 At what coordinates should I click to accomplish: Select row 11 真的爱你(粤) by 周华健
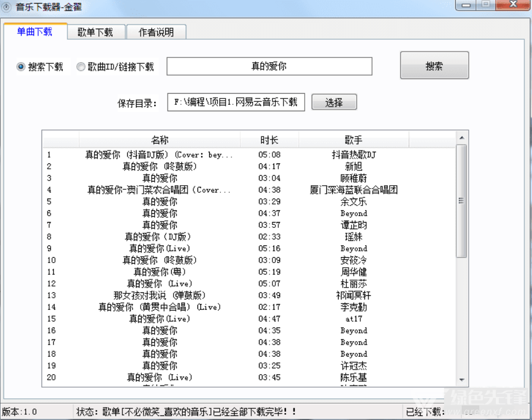(250, 272)
